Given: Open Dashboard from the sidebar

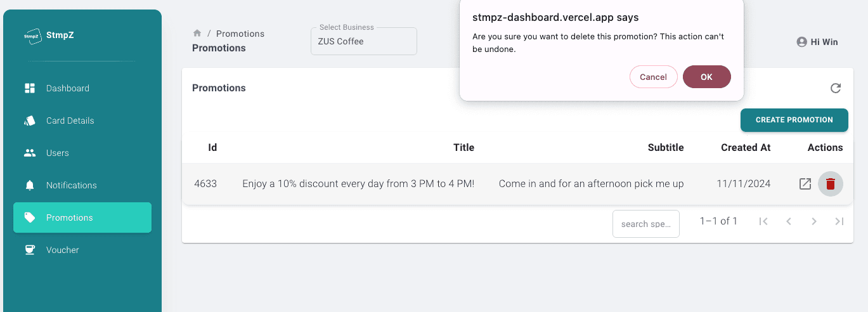Looking at the screenshot, I should click(x=67, y=88).
